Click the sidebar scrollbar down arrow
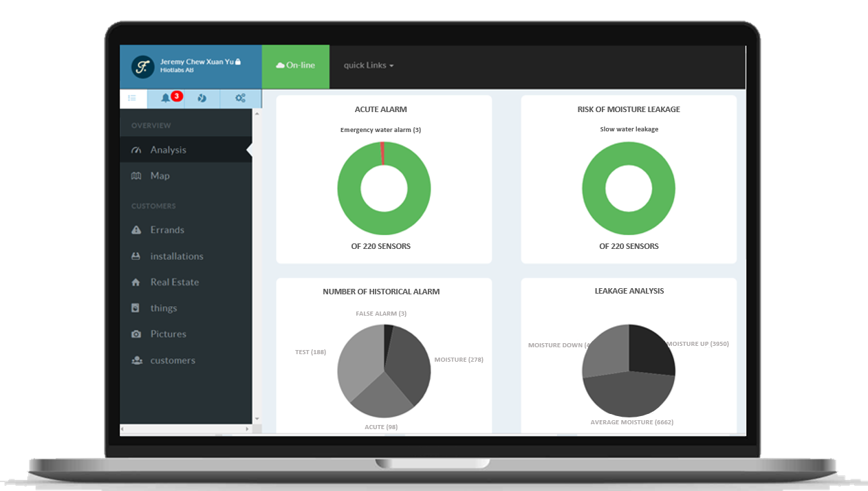The width and height of the screenshot is (868, 491). [x=257, y=418]
